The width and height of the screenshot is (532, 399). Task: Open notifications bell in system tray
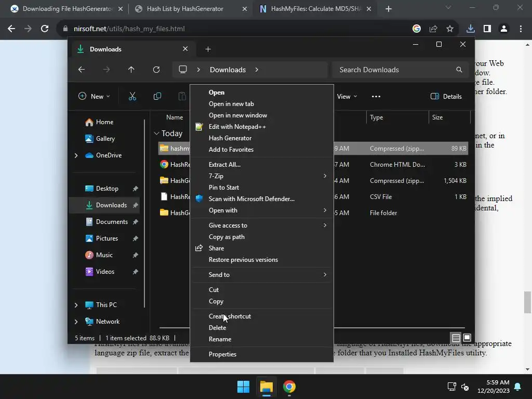(518, 387)
